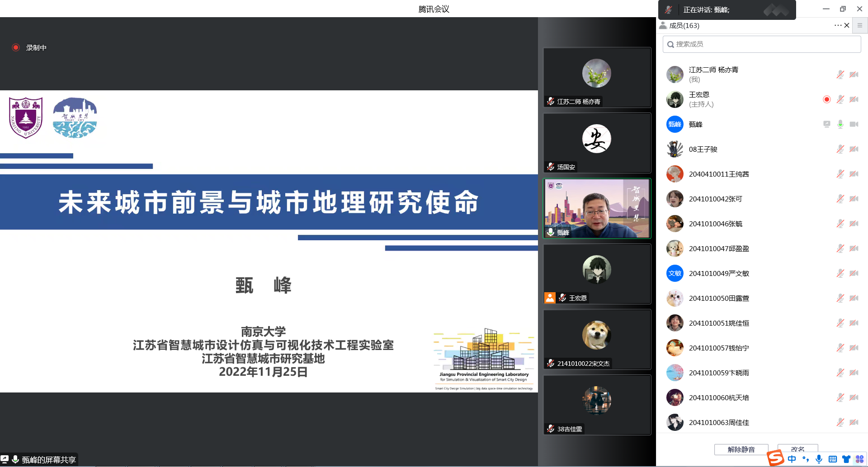868x467 pixels.
Task: Open the Sogou toolbox four-squares icon
Action: click(859, 459)
